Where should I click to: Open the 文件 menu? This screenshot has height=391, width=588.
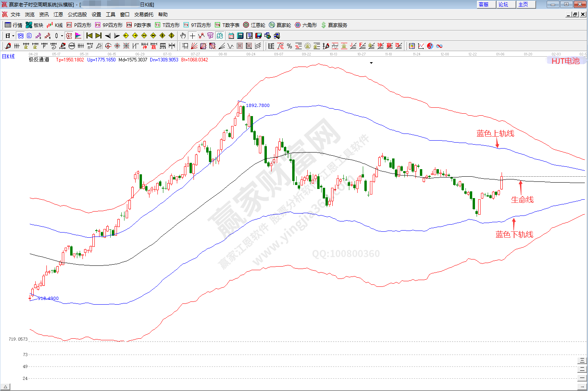15,15
